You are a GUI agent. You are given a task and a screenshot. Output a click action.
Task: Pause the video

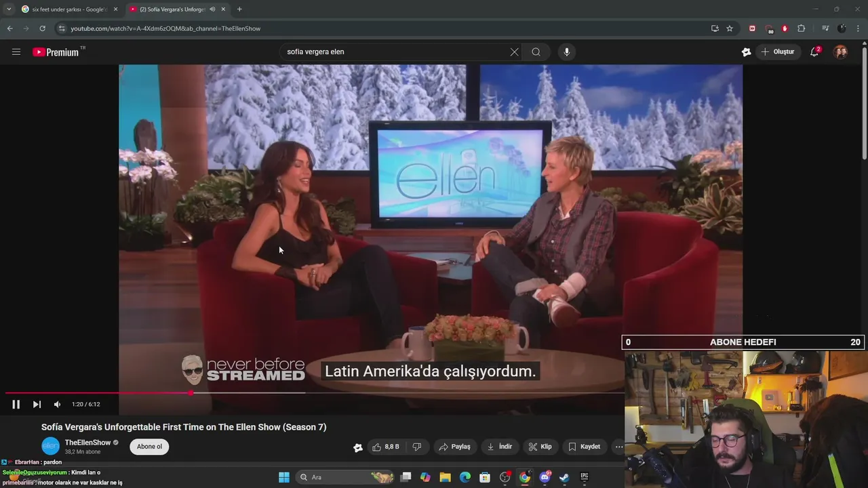[16, 404]
